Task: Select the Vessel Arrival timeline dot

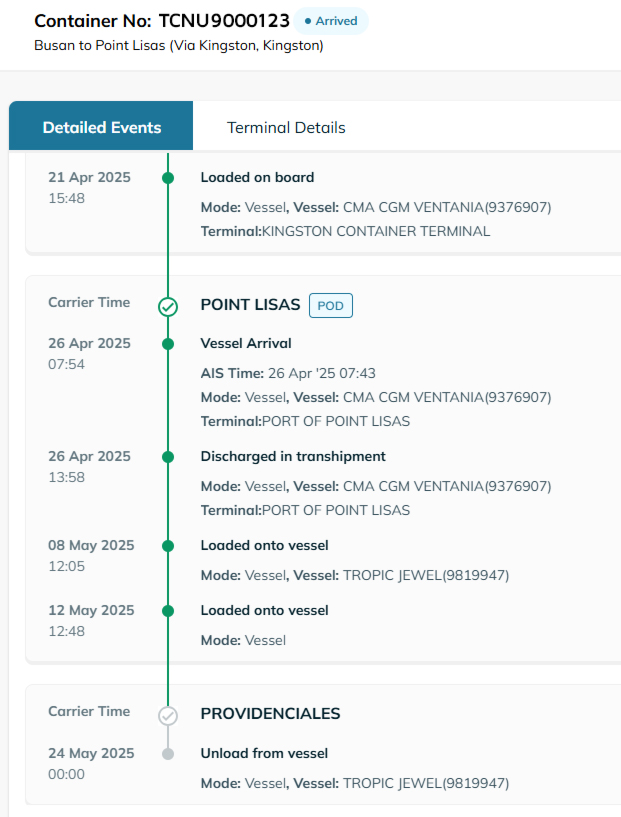Action: point(168,343)
